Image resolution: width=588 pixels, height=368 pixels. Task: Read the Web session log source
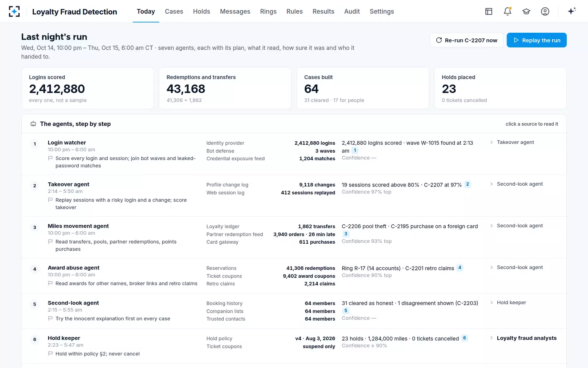pyautogui.click(x=225, y=193)
